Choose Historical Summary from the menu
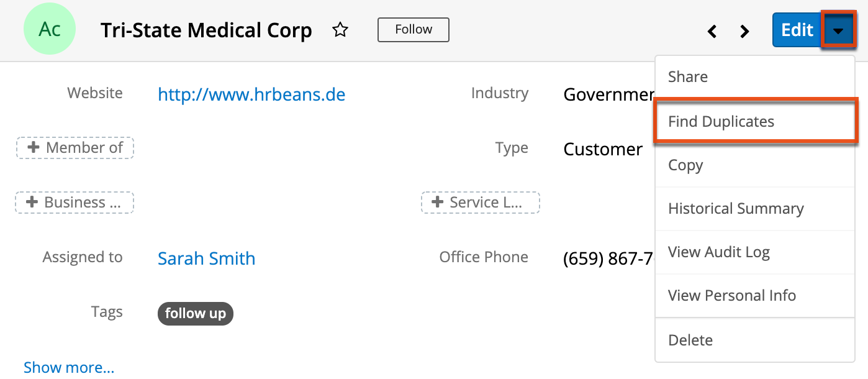868x379 pixels. click(x=736, y=208)
